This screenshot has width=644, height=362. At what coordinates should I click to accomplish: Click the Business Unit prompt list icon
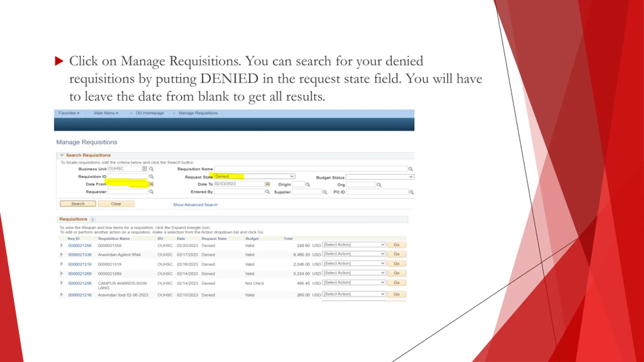145,169
